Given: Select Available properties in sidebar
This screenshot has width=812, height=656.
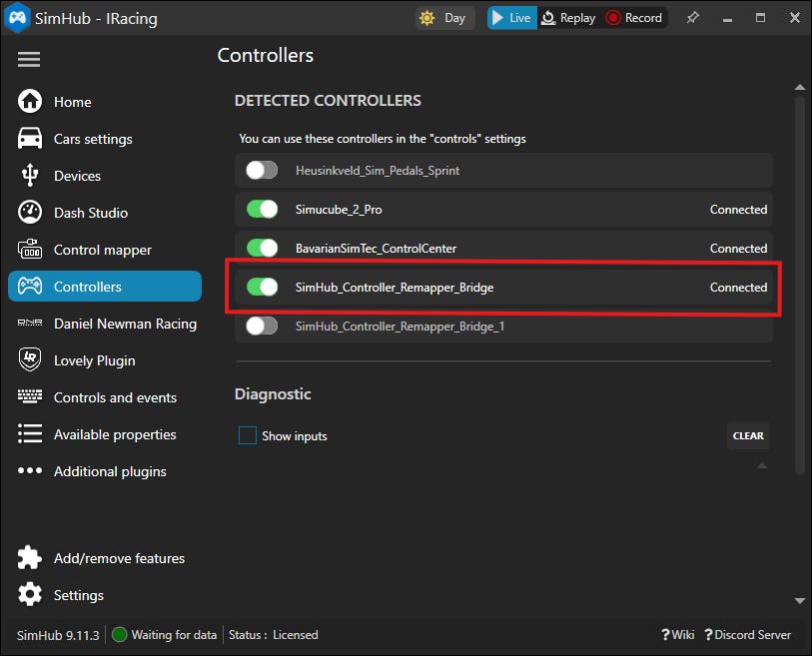Looking at the screenshot, I should click(x=115, y=434).
